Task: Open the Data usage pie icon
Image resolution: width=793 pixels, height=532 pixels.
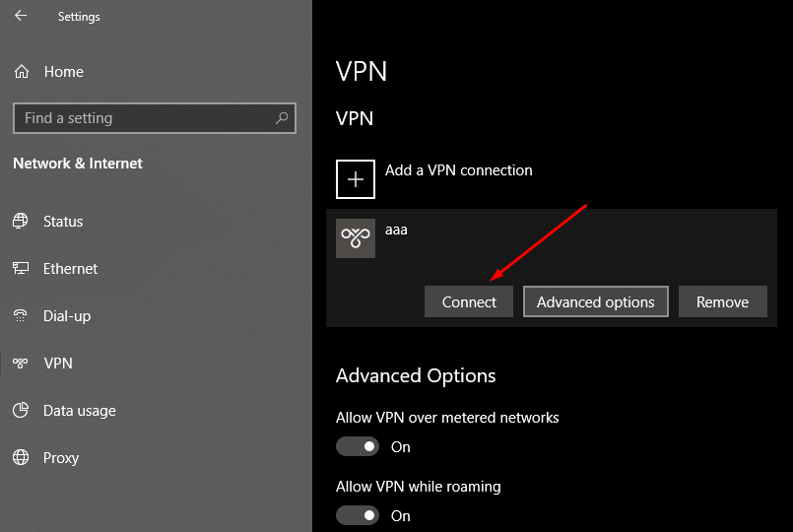Action: (21, 410)
